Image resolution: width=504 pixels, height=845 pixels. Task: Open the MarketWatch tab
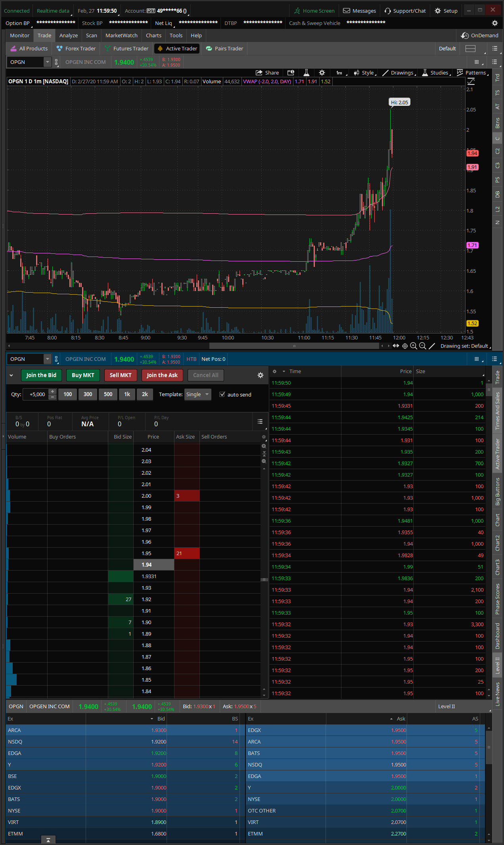point(121,35)
